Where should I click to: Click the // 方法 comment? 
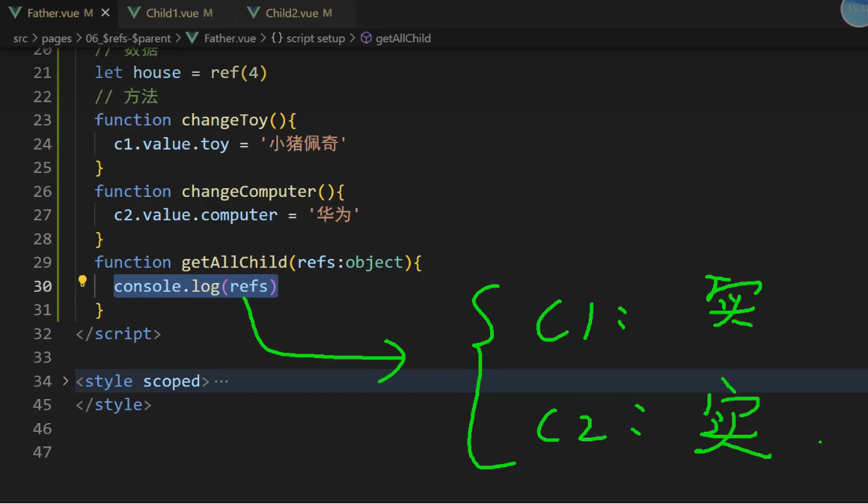click(x=126, y=97)
